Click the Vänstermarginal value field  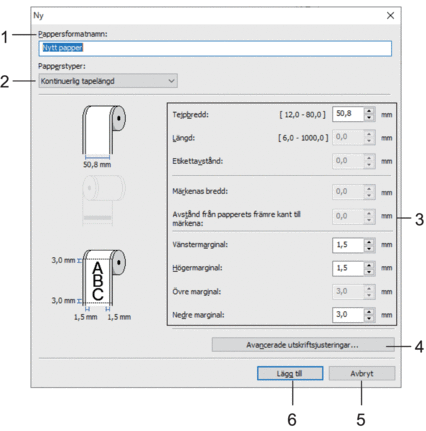click(348, 245)
